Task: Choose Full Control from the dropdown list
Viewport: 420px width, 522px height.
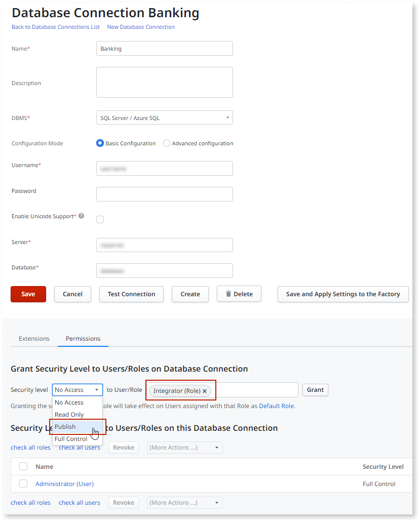Action: [78, 439]
